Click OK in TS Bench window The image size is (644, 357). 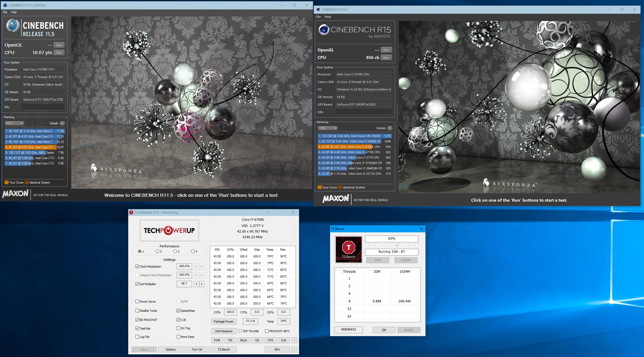click(384, 330)
